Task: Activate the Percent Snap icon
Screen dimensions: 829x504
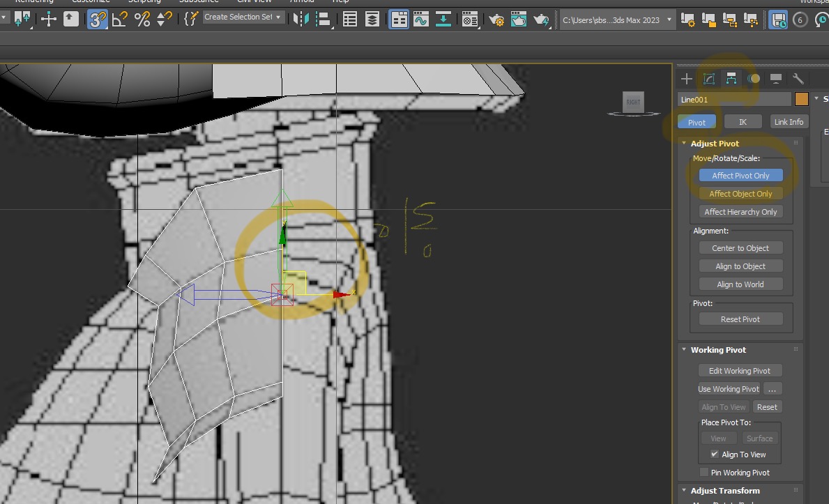Action: pyautogui.click(x=141, y=19)
